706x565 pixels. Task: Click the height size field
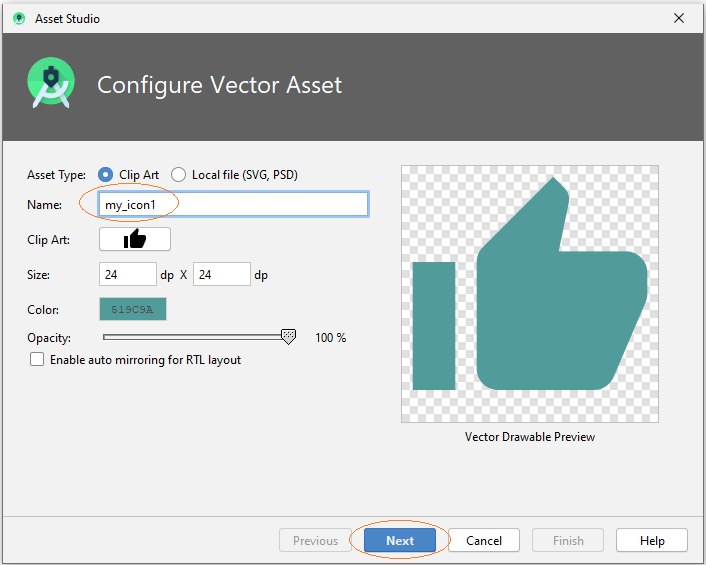point(222,274)
